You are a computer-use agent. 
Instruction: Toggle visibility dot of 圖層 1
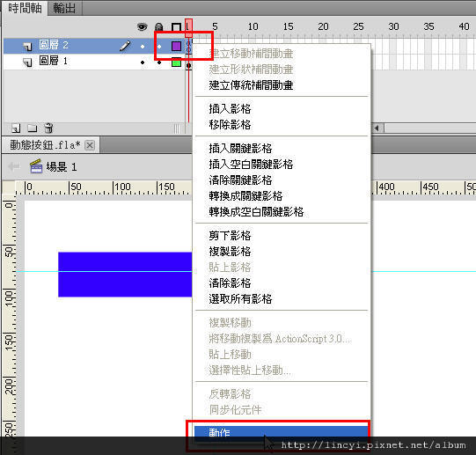(143, 62)
